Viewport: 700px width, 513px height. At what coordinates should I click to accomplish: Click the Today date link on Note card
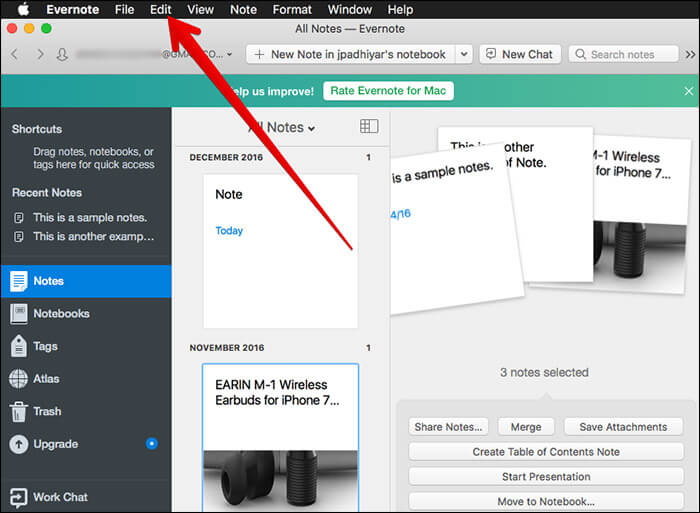[x=229, y=231]
